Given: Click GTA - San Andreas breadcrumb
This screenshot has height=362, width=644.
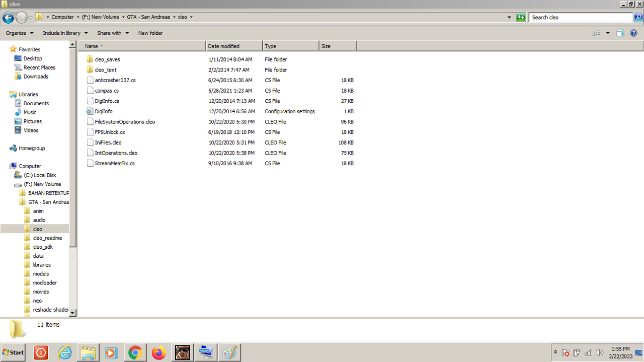Looking at the screenshot, I should pos(148,17).
